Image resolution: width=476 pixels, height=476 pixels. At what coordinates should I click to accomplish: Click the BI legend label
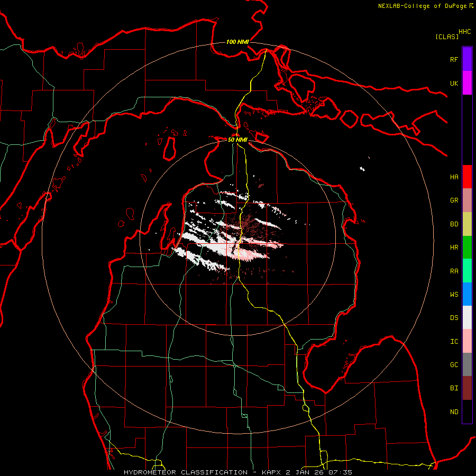(454, 388)
